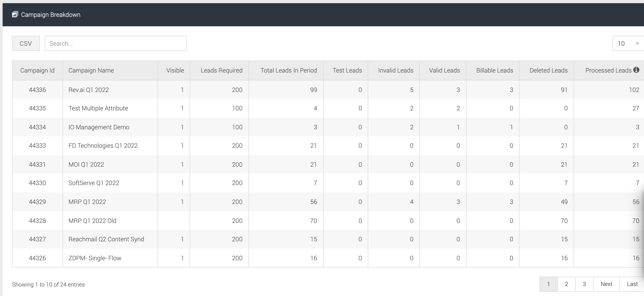Click campaign id 44335
The image size is (644, 296).
37,108
